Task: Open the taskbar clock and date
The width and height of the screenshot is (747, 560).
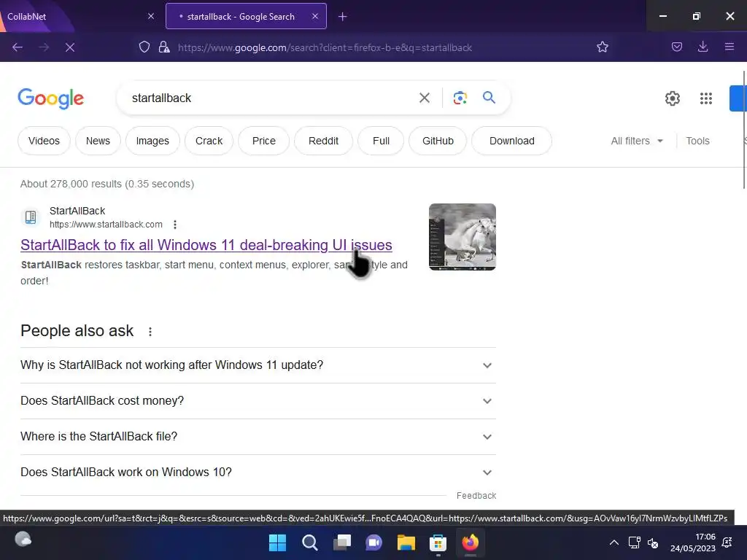Action: 693,542
